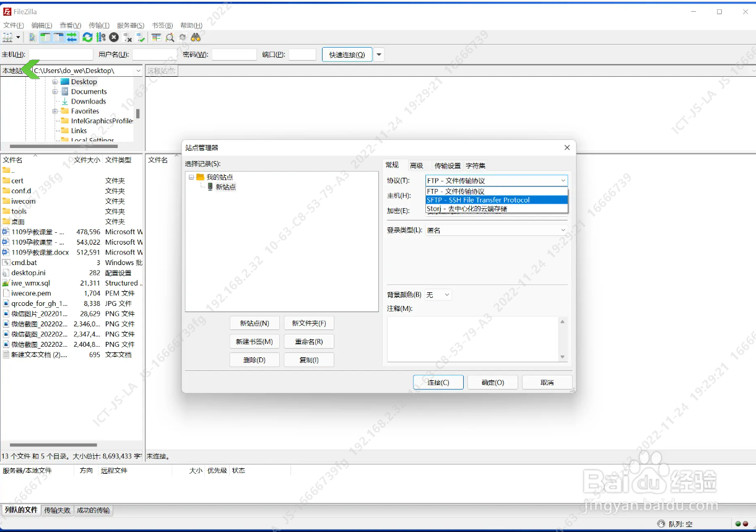Expand the Desktop folder in local tree
Image resolution: width=756 pixels, height=532 pixels.
click(x=55, y=82)
